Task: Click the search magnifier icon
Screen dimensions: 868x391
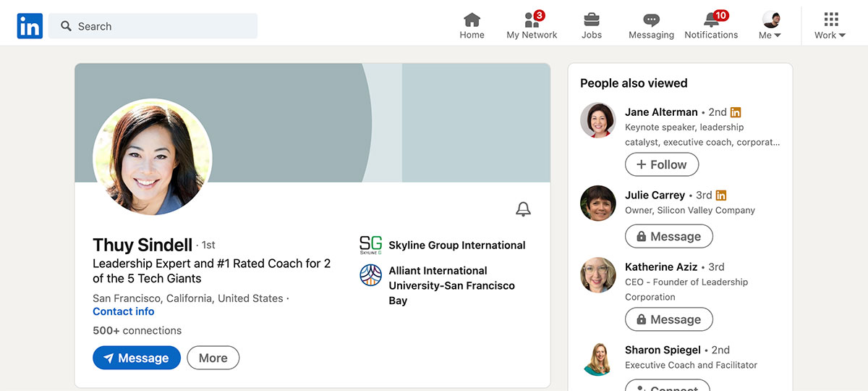Action: (x=66, y=26)
